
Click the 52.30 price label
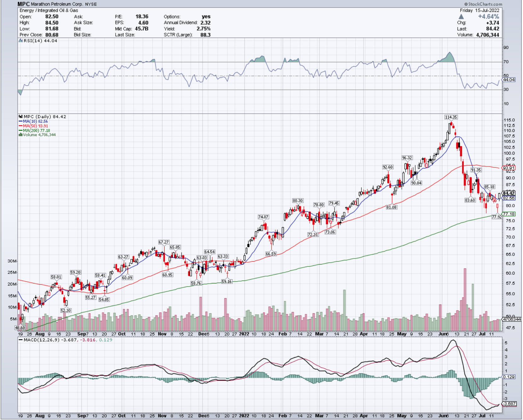(x=66, y=310)
